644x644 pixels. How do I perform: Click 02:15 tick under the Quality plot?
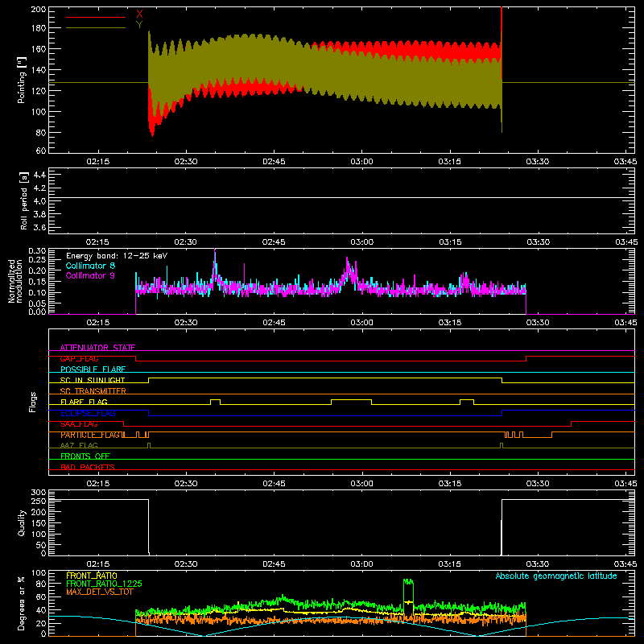(x=97, y=564)
